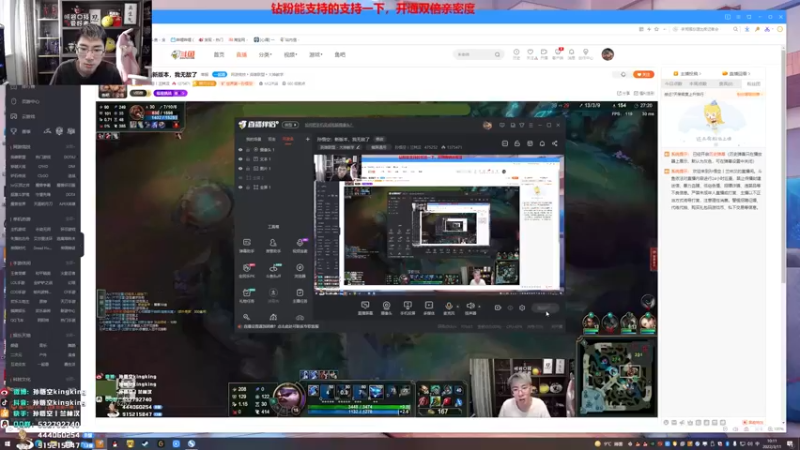The image size is (800, 450).
Task: Collapse the first game category section in sidebar
Action: [x=70, y=147]
